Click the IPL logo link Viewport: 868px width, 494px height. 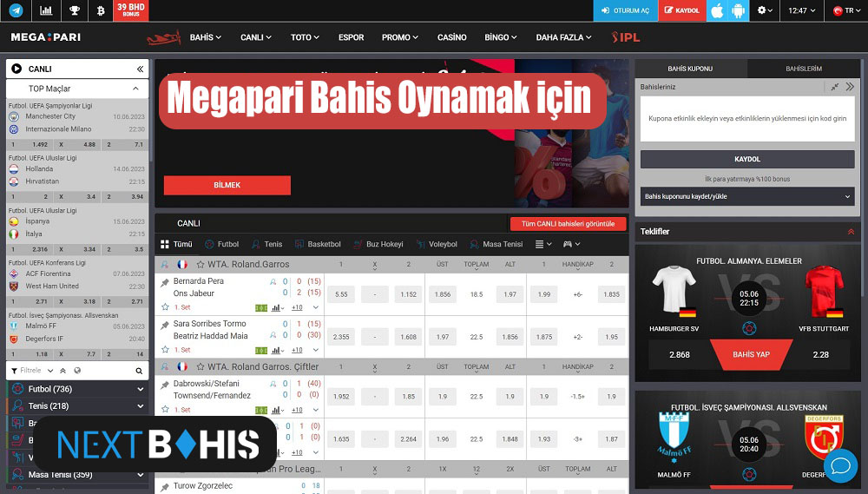tap(626, 37)
